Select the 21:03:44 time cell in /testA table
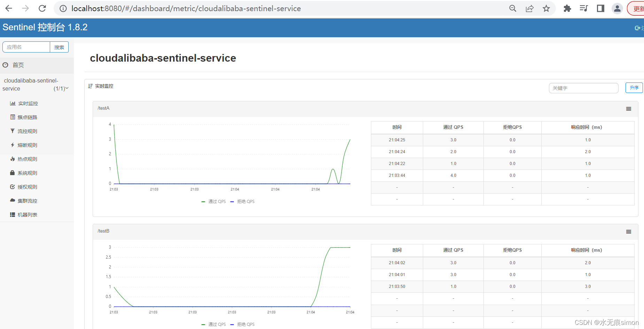 pyautogui.click(x=397, y=175)
